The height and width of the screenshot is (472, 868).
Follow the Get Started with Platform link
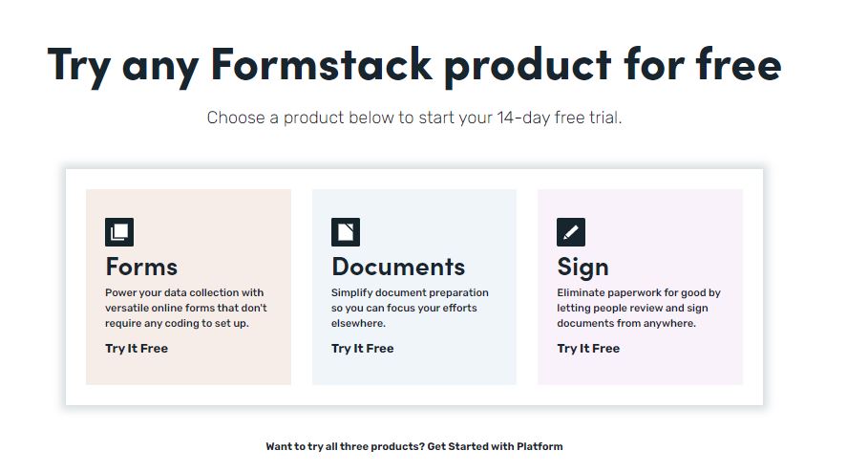[x=495, y=446]
